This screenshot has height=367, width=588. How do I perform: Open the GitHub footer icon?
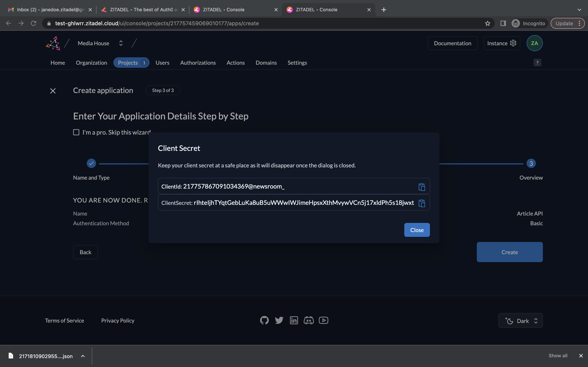pyautogui.click(x=264, y=320)
